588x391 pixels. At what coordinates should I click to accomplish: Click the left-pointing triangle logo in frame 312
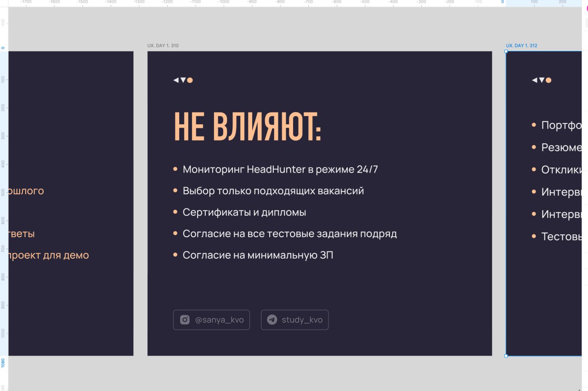pos(534,80)
